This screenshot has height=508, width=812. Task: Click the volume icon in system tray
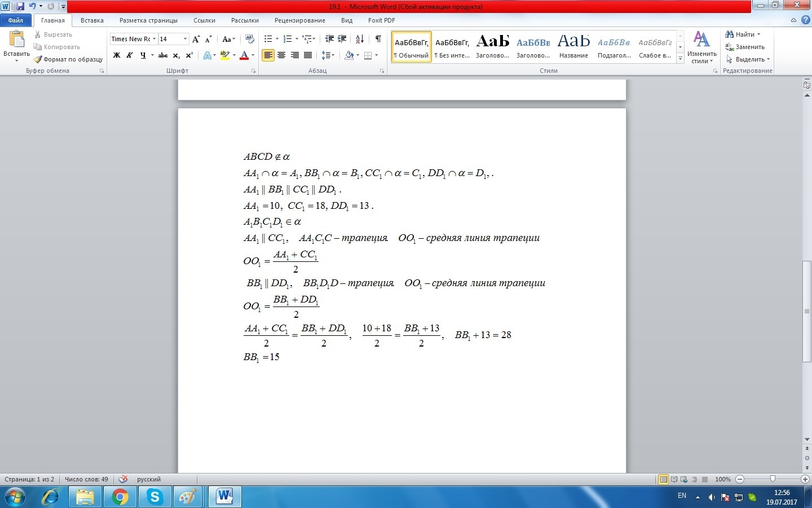(x=712, y=497)
